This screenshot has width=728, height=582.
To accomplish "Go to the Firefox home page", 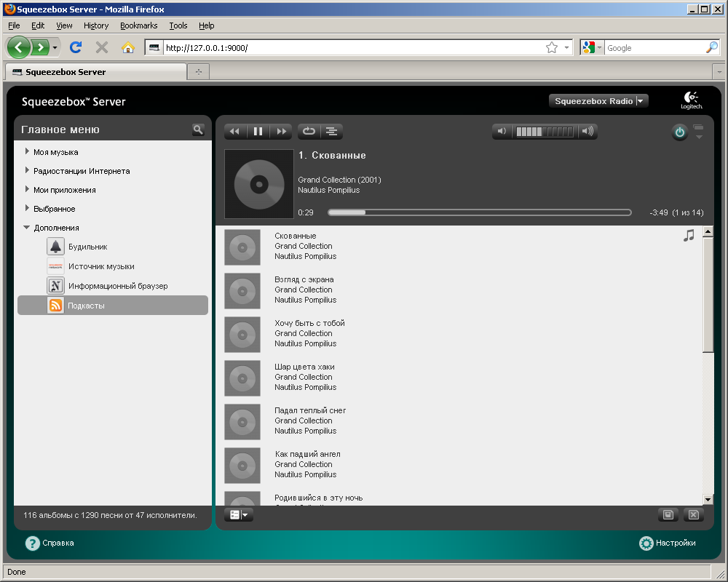I will tap(127, 47).
